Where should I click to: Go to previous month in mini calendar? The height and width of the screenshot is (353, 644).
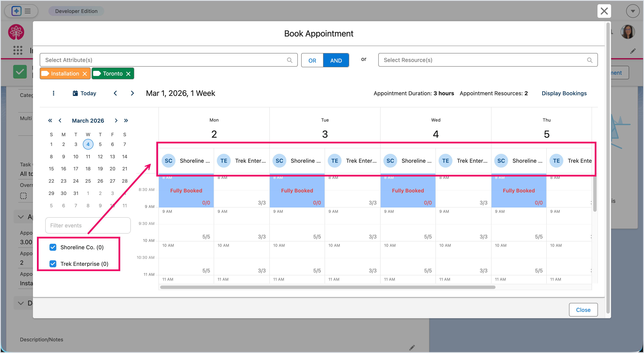point(60,120)
